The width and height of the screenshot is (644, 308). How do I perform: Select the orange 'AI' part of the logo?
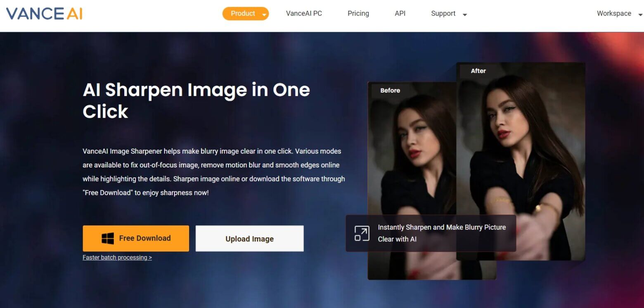tap(74, 13)
